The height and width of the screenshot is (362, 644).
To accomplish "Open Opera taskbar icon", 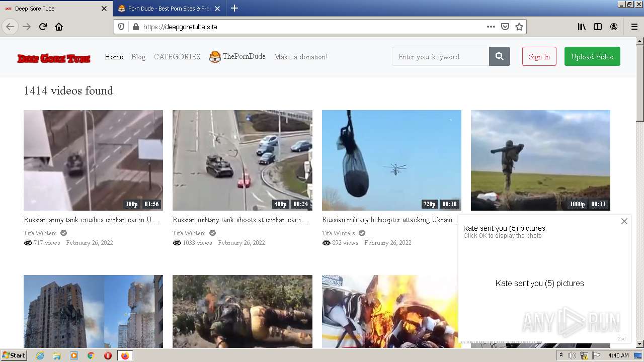I will click(108, 355).
